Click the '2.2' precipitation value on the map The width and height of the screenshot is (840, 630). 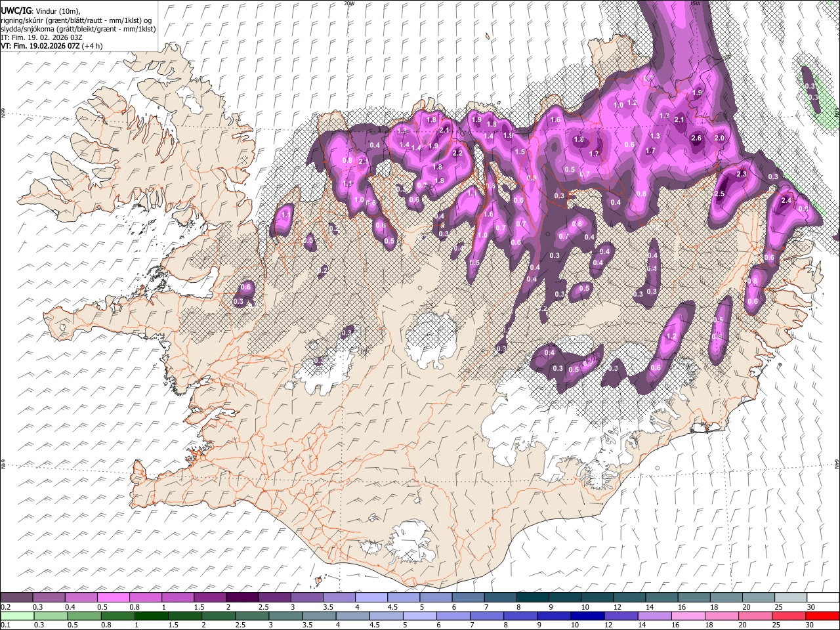457,153
